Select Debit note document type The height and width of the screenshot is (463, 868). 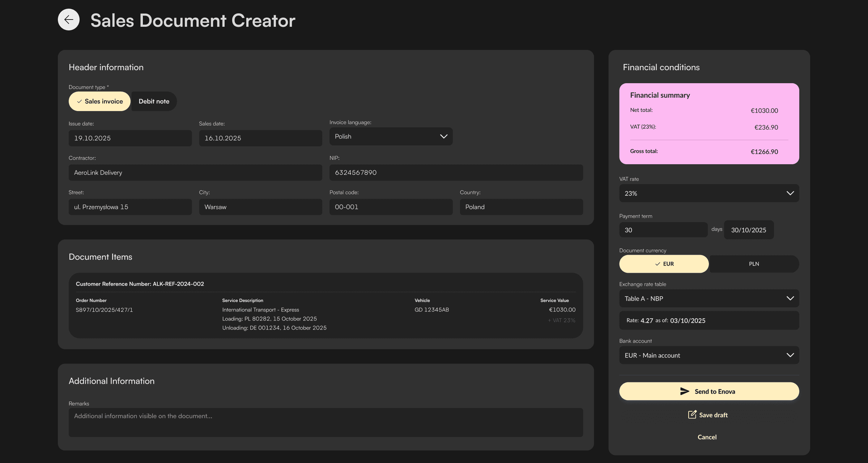click(154, 101)
